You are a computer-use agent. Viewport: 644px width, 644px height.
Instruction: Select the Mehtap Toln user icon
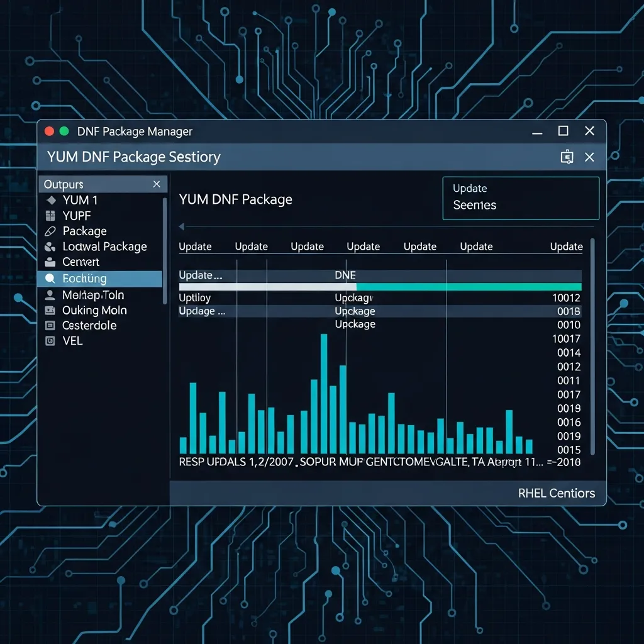click(50, 294)
